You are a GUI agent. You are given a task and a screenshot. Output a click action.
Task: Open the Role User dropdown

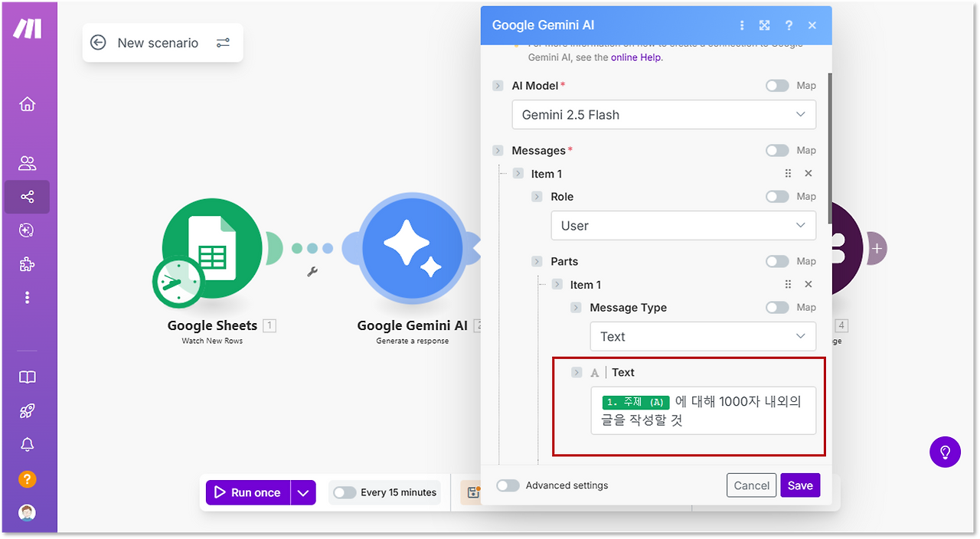point(684,226)
